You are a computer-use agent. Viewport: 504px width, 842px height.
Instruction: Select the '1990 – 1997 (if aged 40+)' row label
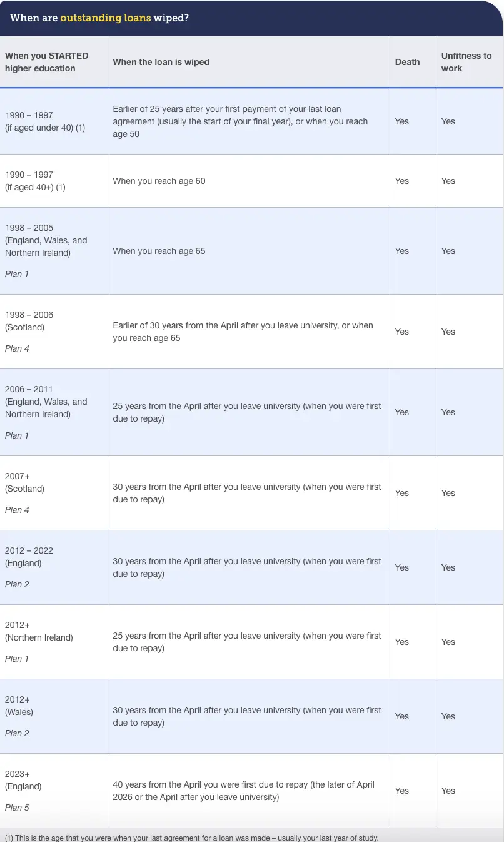pyautogui.click(x=35, y=181)
